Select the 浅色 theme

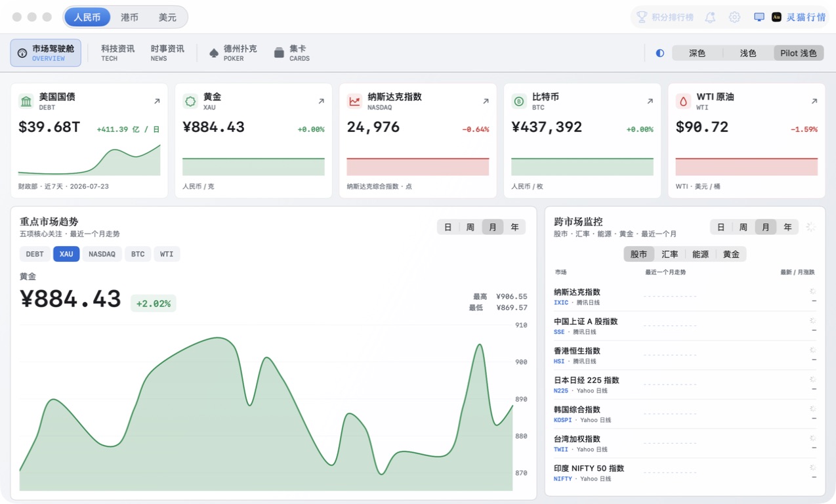[748, 53]
